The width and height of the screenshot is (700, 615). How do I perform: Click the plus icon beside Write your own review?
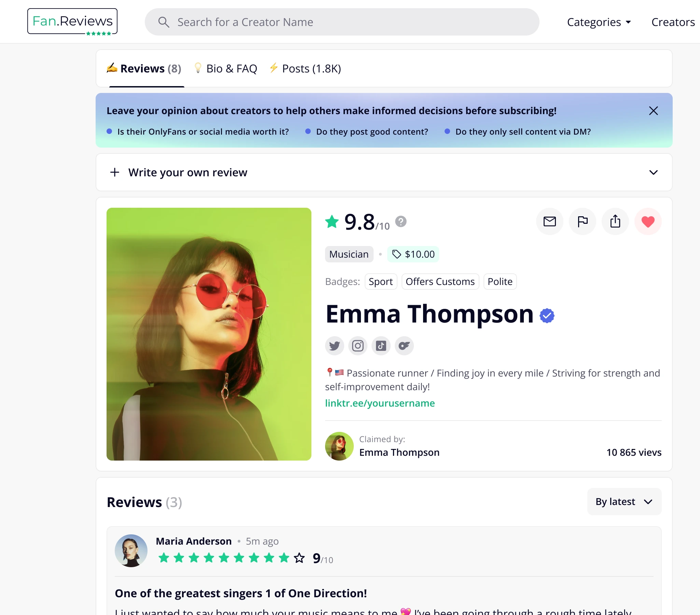click(115, 172)
